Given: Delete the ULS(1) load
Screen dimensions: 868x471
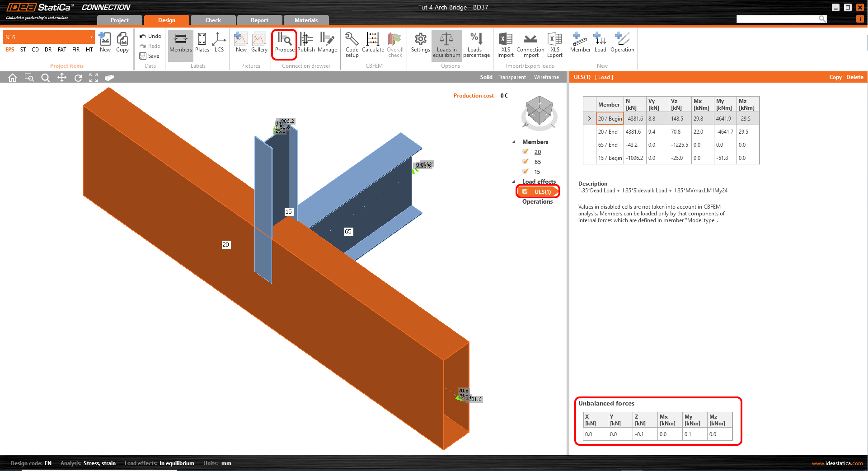Looking at the screenshot, I should (854, 77).
